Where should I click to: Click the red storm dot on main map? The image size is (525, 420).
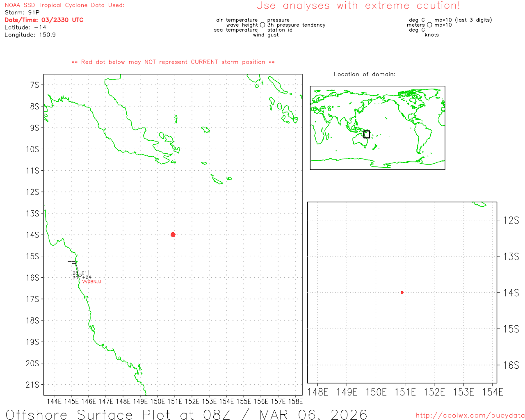(173, 235)
